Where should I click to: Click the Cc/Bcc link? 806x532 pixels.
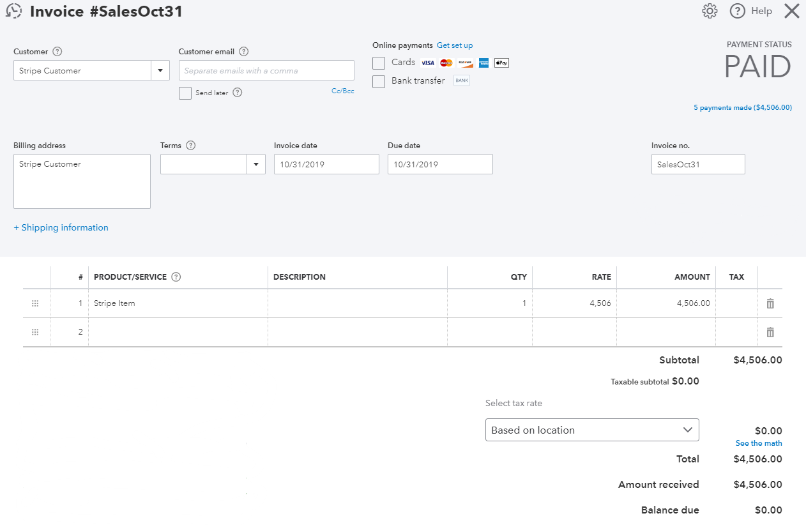point(343,91)
